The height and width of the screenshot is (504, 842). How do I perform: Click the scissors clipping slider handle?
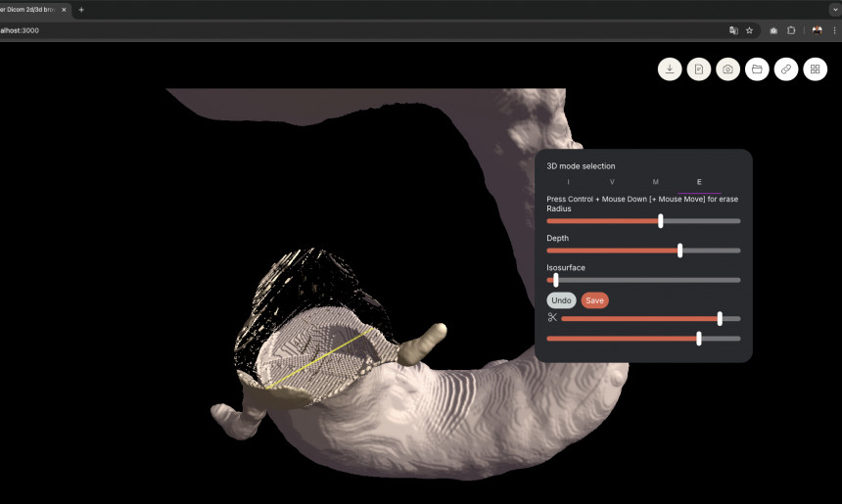tap(720, 319)
